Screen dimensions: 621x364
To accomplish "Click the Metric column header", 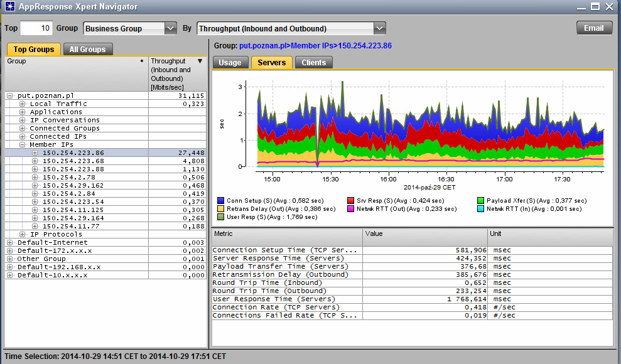I will (x=287, y=237).
